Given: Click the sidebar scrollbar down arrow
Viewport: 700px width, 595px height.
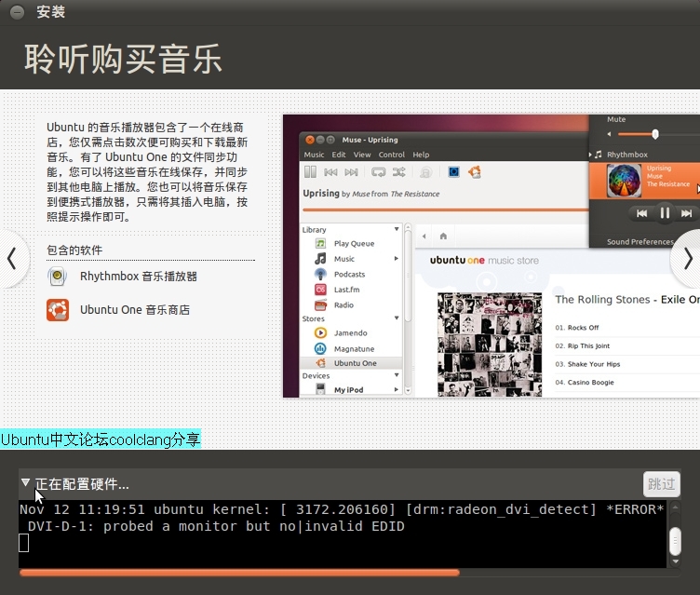Looking at the screenshot, I should pos(408,390).
